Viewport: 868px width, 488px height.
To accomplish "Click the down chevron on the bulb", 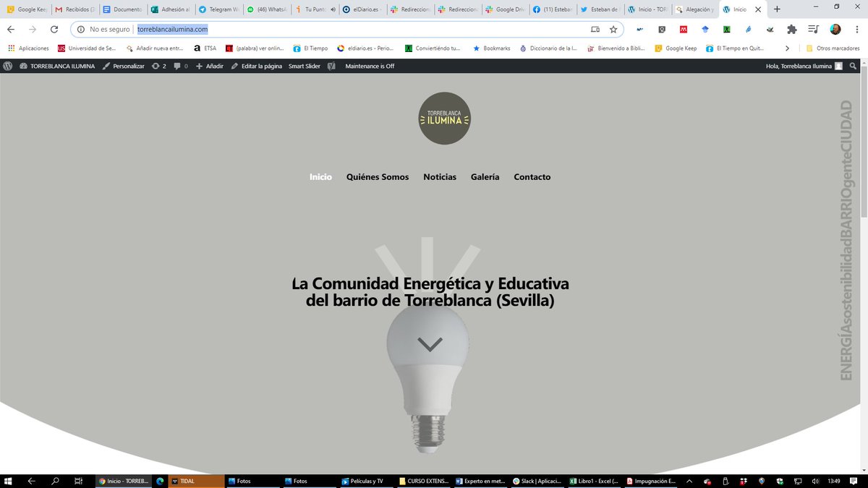I will tap(430, 345).
